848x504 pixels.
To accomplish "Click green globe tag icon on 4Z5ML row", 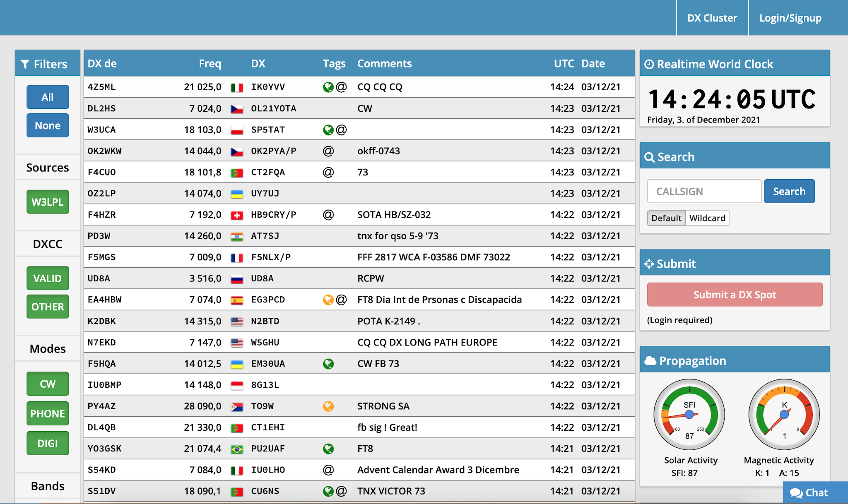I will pos(328,87).
